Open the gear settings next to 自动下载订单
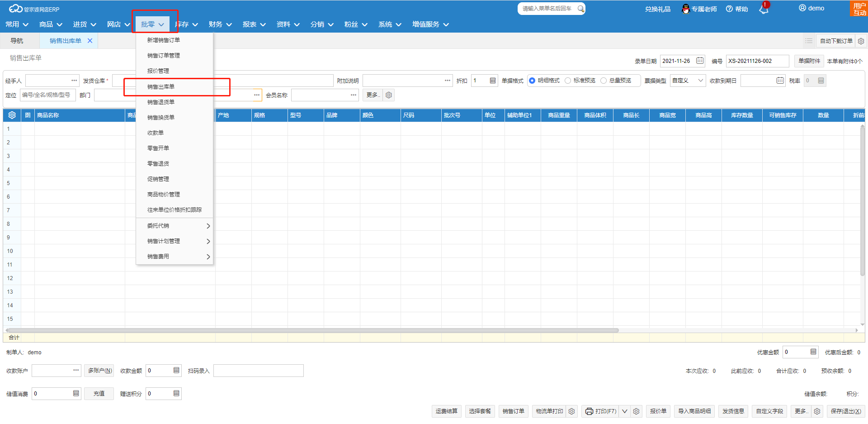 861,41
